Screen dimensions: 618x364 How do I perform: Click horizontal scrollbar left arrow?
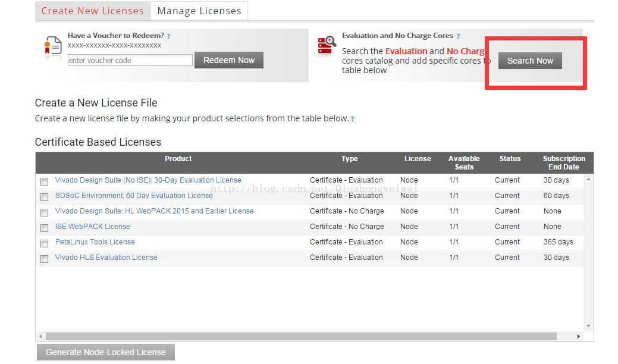coord(40,337)
